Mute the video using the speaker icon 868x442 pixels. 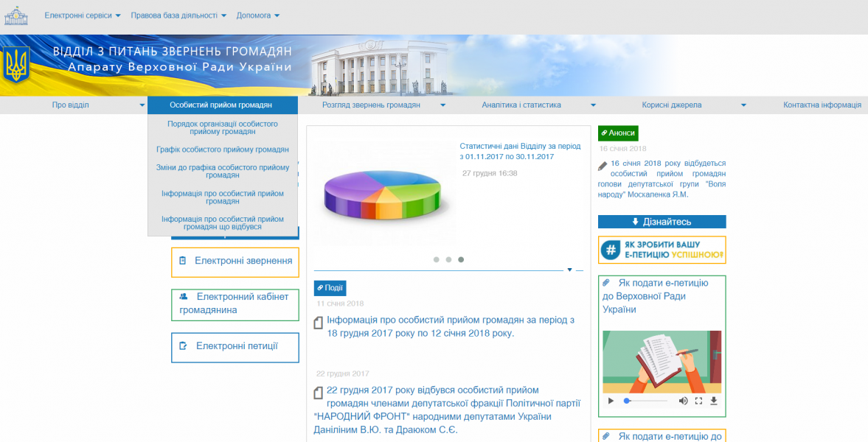pyautogui.click(x=683, y=401)
